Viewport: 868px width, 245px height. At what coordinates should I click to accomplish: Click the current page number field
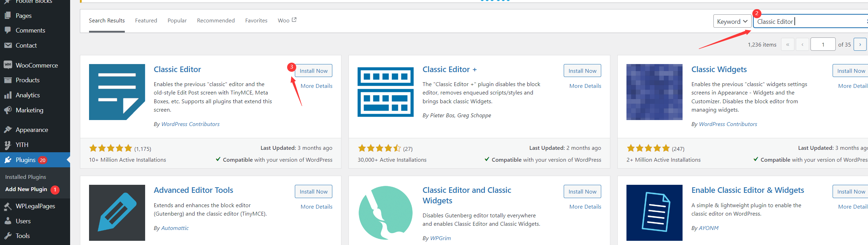823,44
